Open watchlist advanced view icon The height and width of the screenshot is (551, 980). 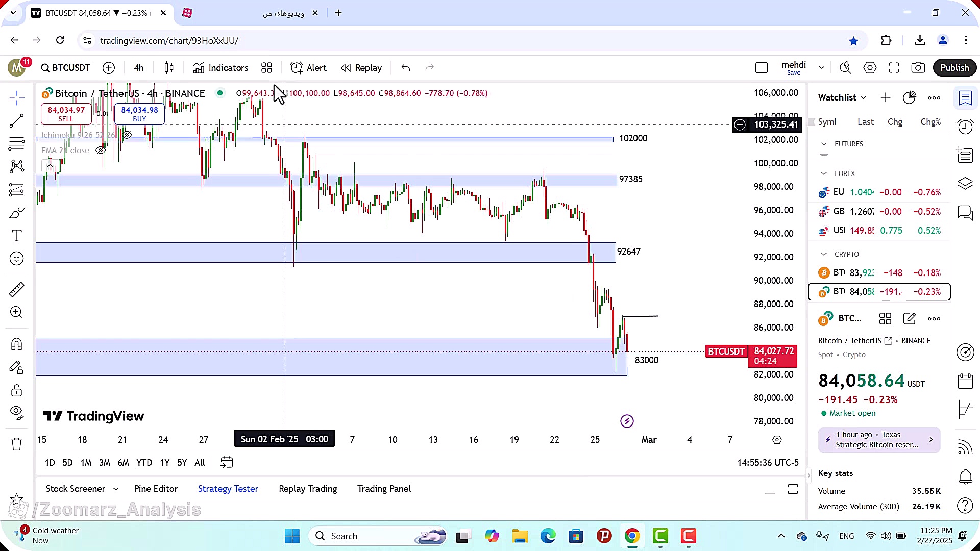[910, 97]
